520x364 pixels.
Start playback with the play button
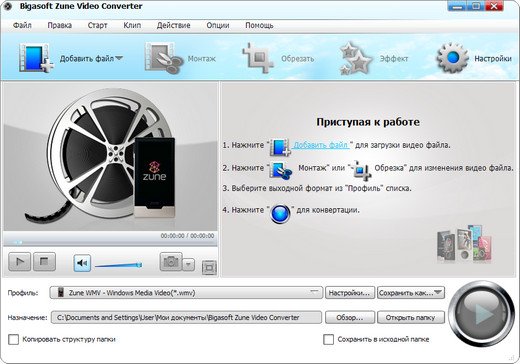(x=20, y=262)
